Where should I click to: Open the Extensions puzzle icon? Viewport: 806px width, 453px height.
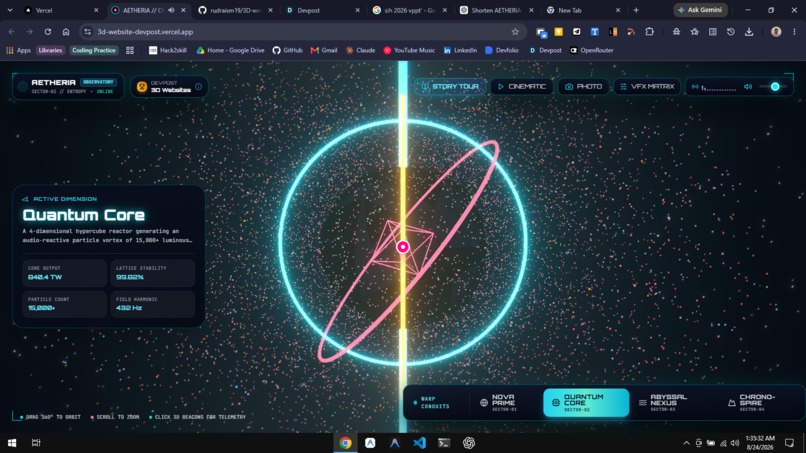650,32
